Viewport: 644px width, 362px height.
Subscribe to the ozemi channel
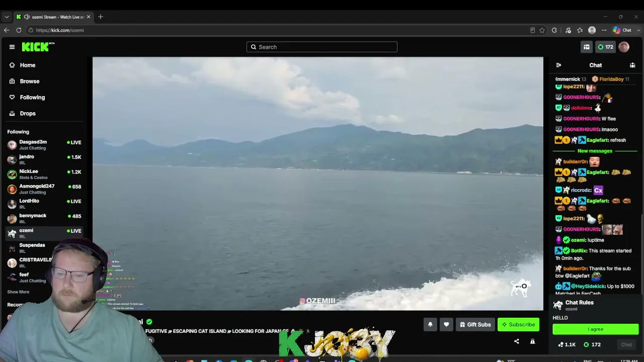point(518,325)
